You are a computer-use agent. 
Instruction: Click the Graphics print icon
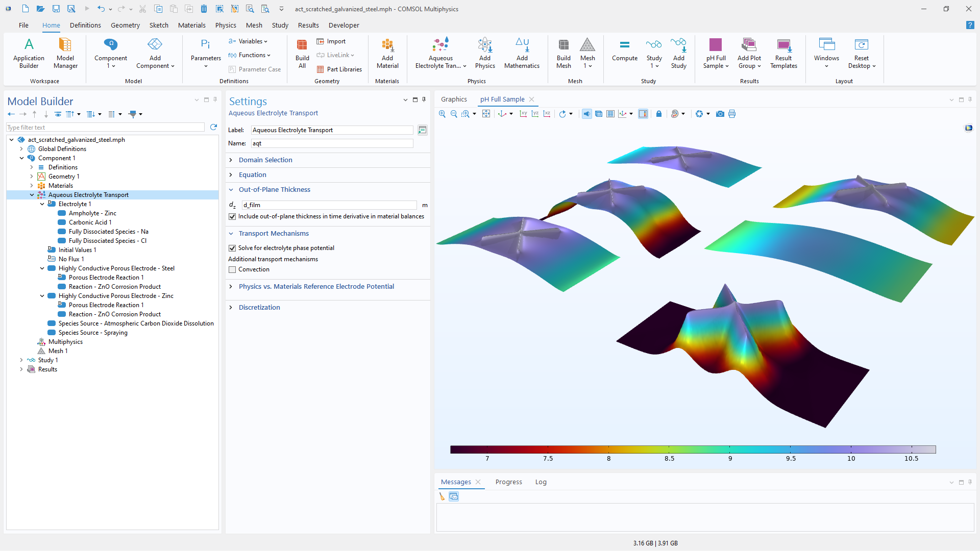732,114
